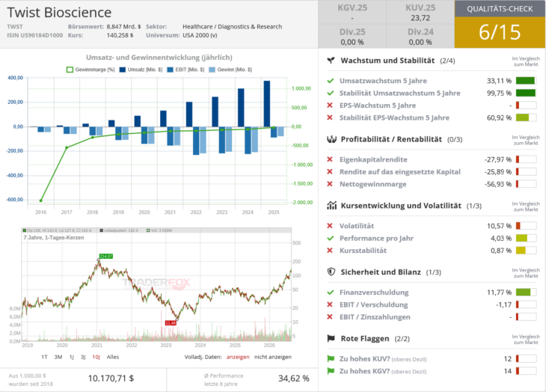Click the Rote Flaggen black flag icon

point(331,338)
